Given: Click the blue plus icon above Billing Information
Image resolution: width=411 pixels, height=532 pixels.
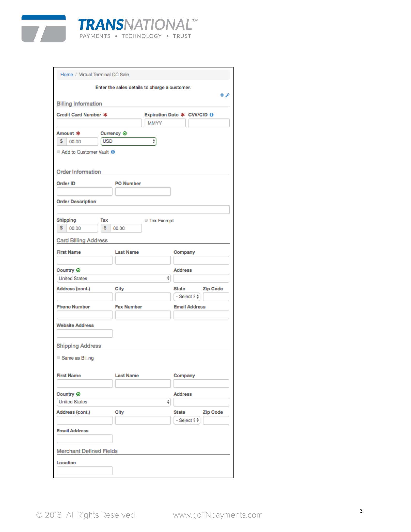Looking at the screenshot, I should coord(222,95).
